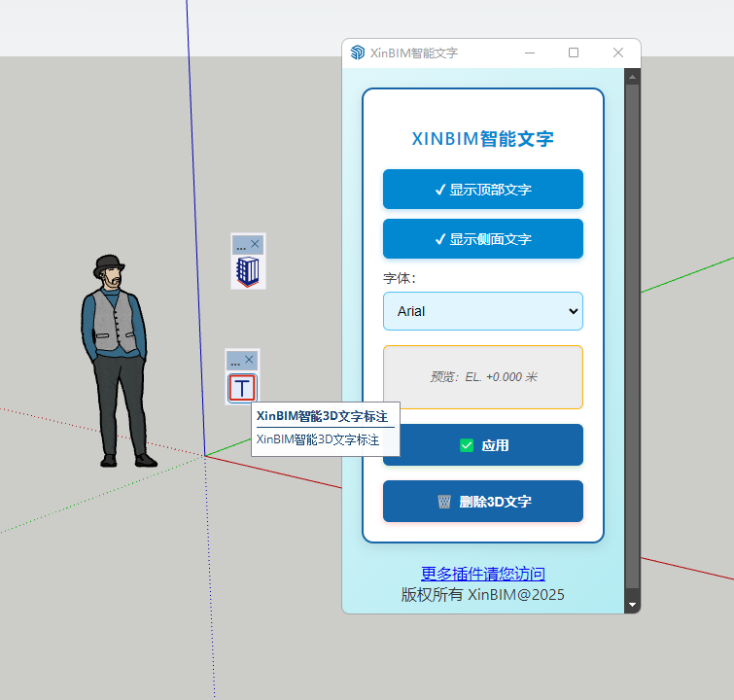
Task: Close the T text tool floating toolbar
Action: (250, 359)
